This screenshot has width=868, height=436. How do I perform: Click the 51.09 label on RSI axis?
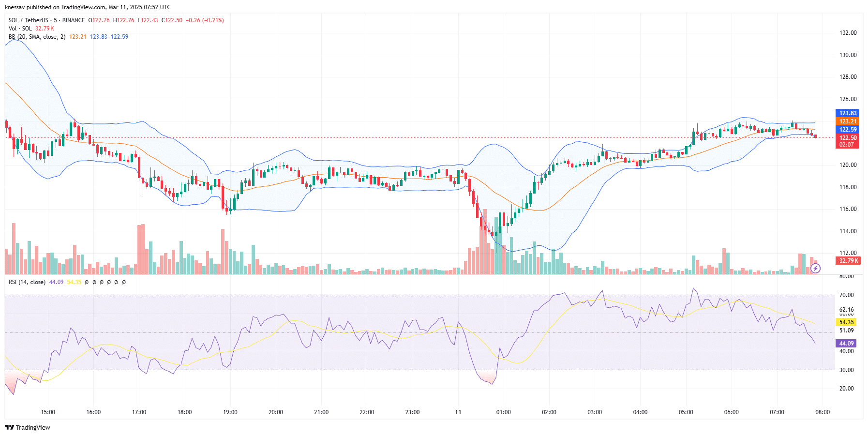pyautogui.click(x=847, y=331)
